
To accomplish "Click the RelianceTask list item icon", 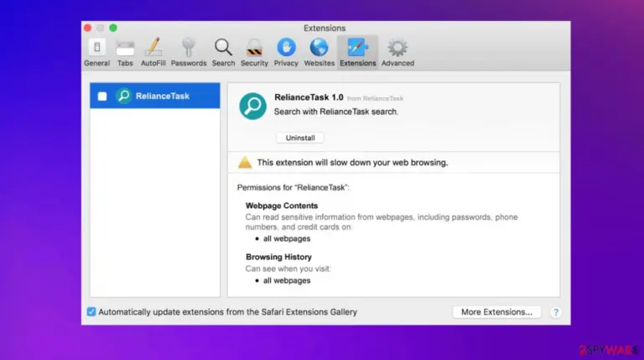I will click(123, 96).
